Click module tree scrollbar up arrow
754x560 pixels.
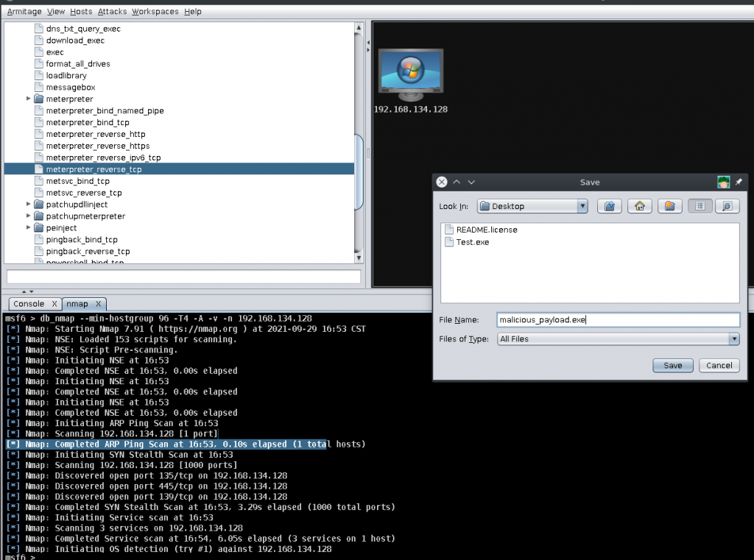359,28
